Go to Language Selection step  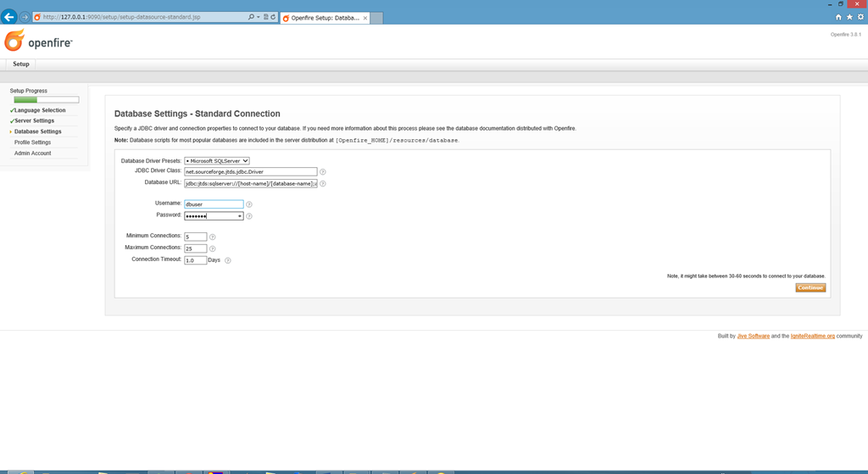pyautogui.click(x=40, y=110)
